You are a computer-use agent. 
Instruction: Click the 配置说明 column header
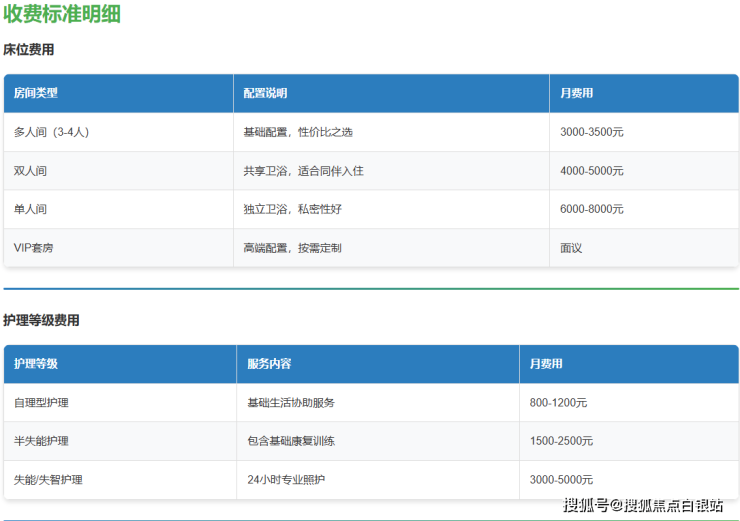(x=265, y=93)
